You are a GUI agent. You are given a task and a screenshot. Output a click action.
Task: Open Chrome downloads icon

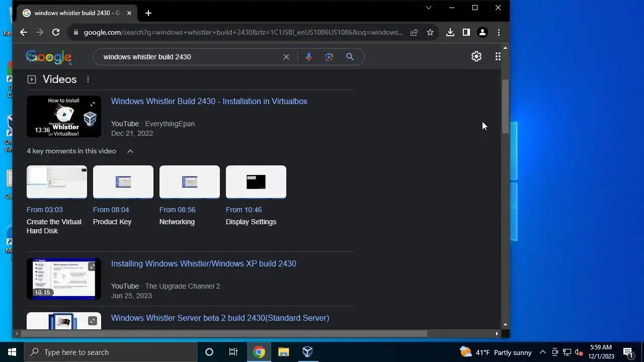(x=450, y=32)
